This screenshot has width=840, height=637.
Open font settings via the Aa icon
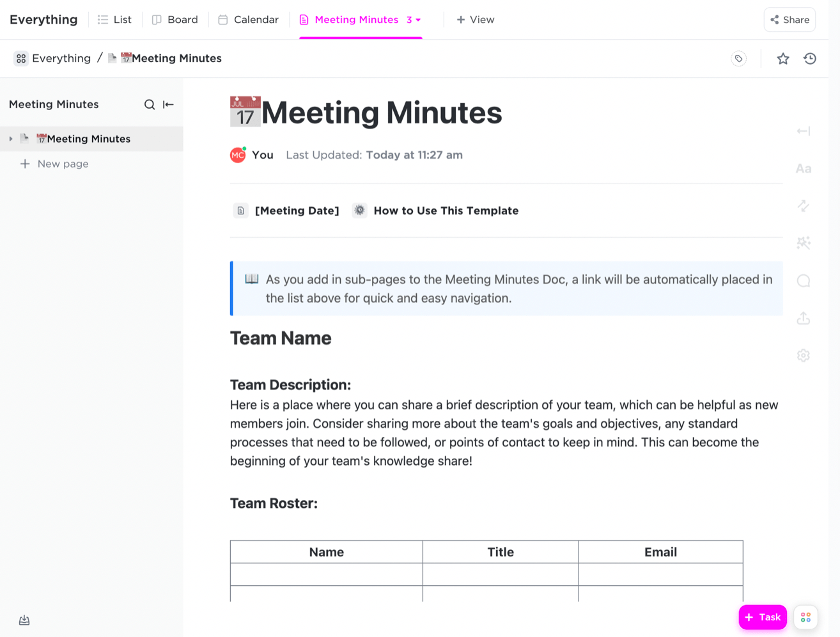(803, 168)
